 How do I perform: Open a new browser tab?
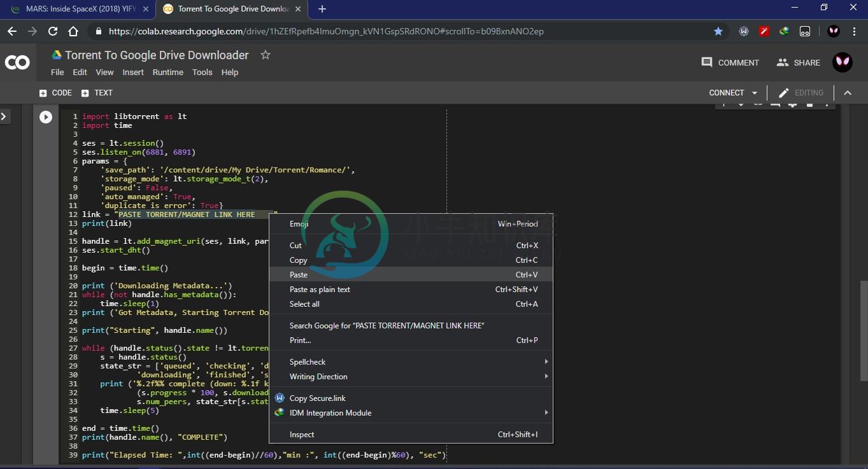(x=322, y=9)
